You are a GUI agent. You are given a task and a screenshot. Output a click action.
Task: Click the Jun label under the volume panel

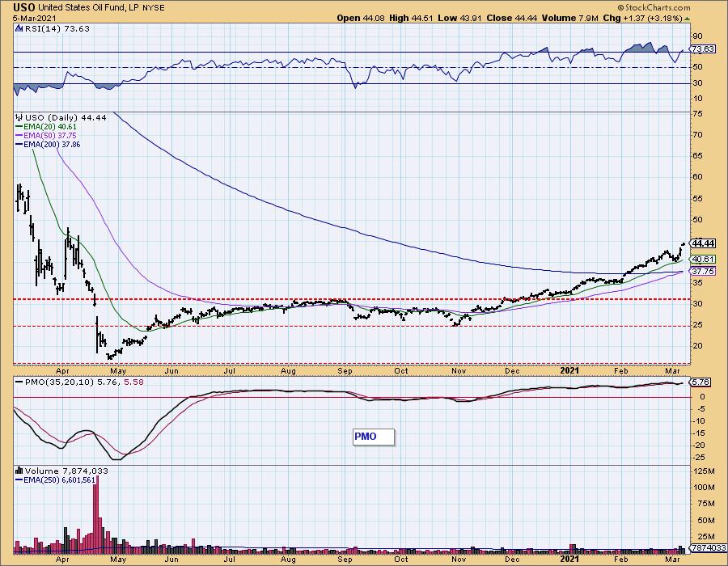171,559
